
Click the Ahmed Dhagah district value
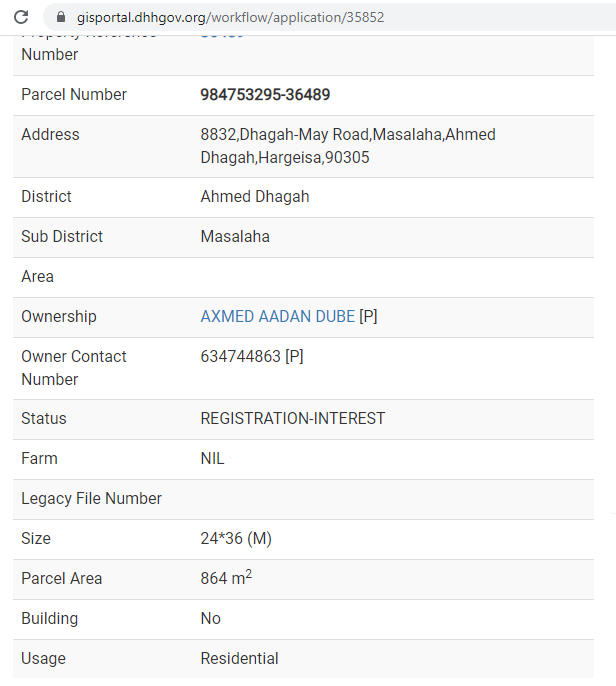255,196
